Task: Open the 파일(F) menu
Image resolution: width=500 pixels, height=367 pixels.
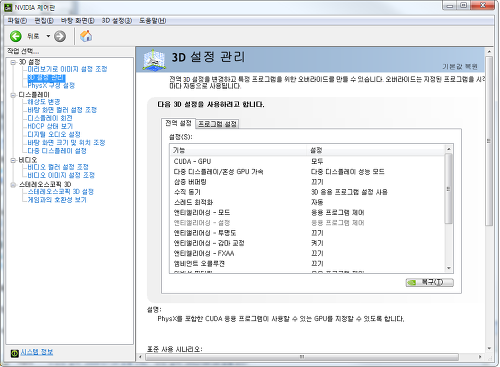Action: (x=17, y=21)
